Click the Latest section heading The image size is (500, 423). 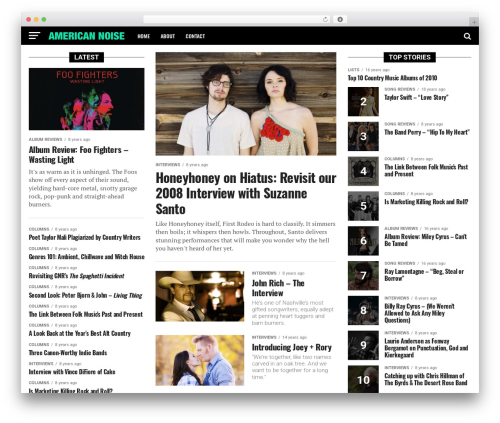(86, 57)
